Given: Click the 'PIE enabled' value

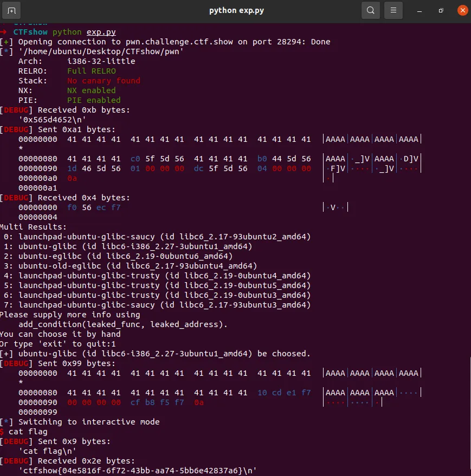Looking at the screenshot, I should (94, 100).
